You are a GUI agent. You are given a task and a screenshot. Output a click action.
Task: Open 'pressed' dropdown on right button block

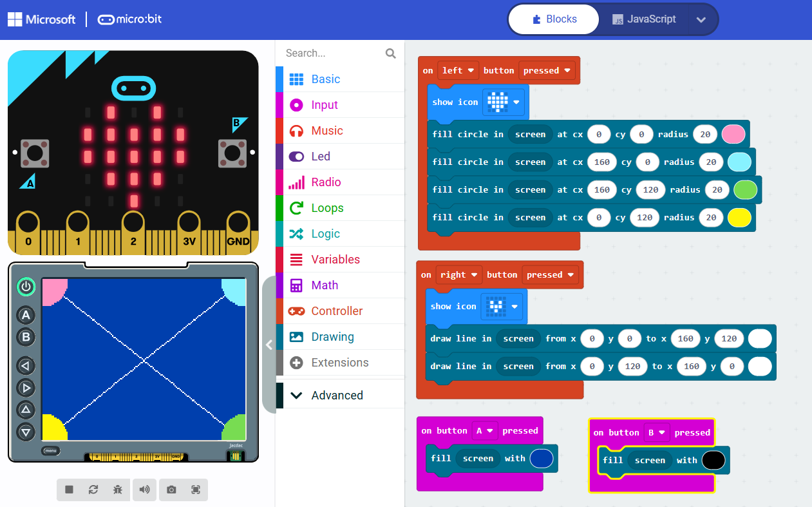(550, 274)
